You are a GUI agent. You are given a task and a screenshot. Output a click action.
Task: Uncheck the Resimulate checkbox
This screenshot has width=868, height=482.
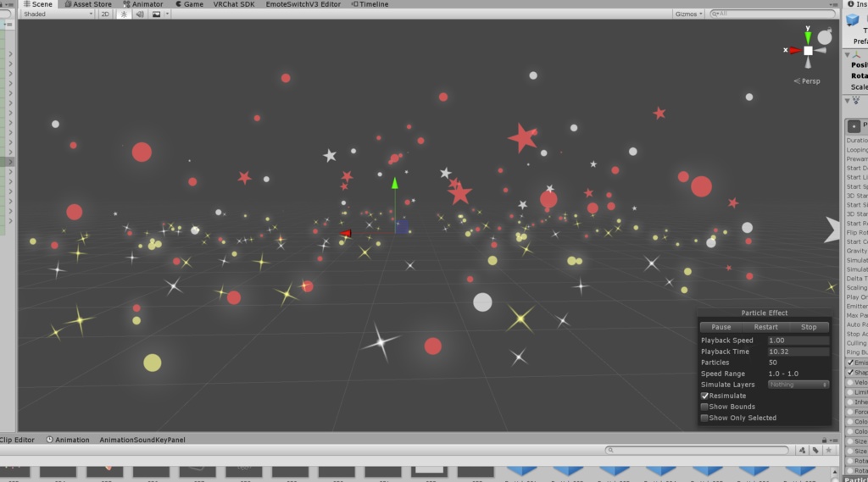point(704,396)
